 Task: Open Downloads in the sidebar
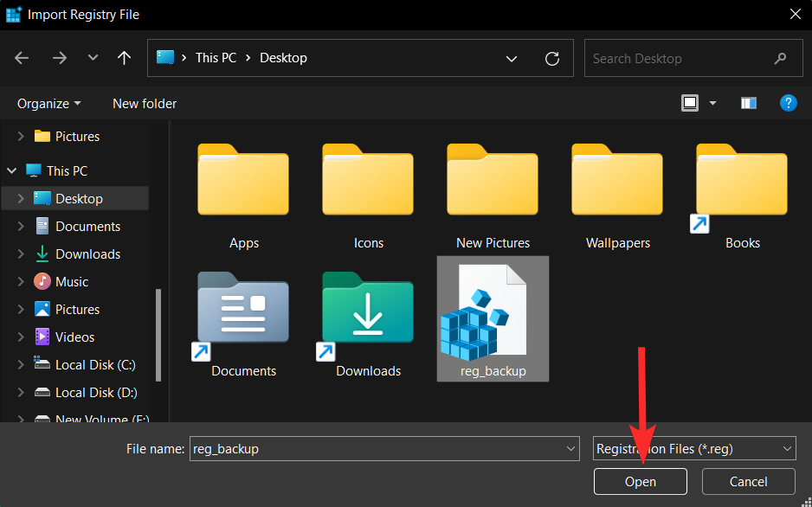(x=87, y=254)
